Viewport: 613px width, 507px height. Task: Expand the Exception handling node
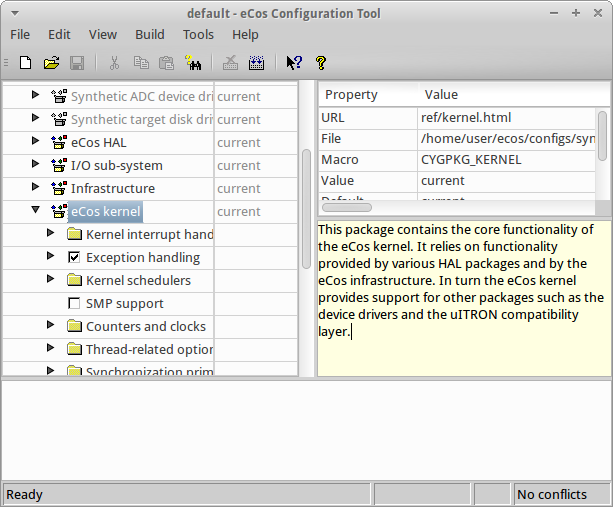point(50,256)
